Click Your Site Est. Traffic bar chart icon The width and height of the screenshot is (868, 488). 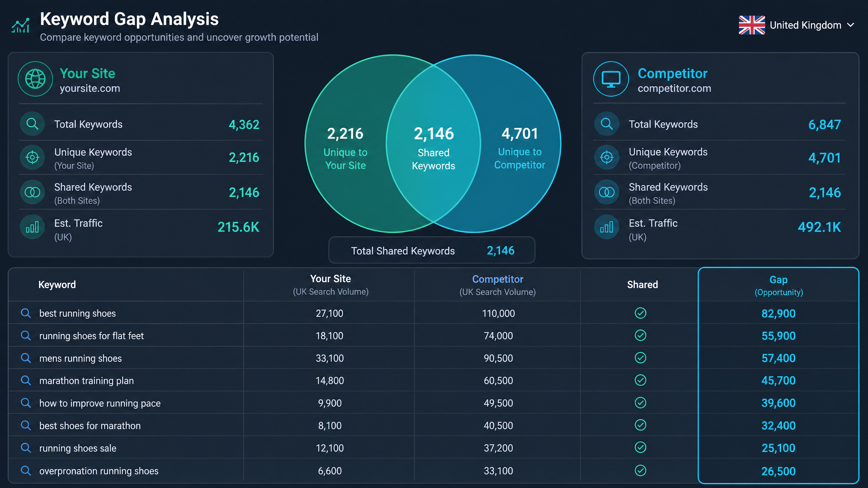32,227
